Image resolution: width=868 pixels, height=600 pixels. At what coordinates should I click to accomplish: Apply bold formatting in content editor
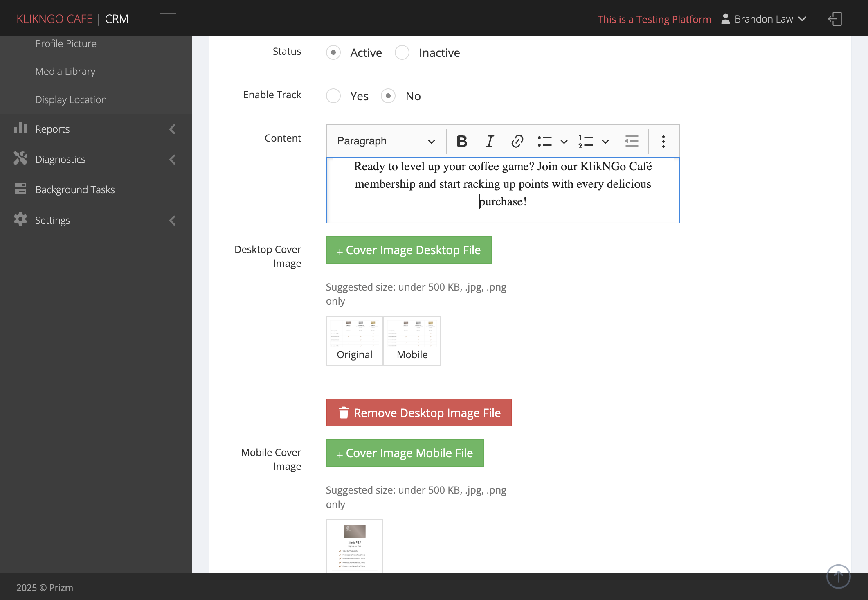pos(462,141)
